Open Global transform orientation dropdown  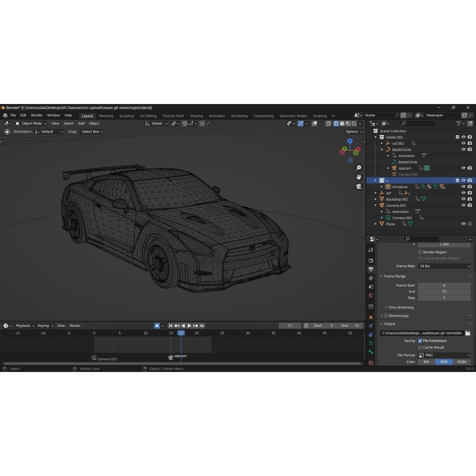click(156, 123)
